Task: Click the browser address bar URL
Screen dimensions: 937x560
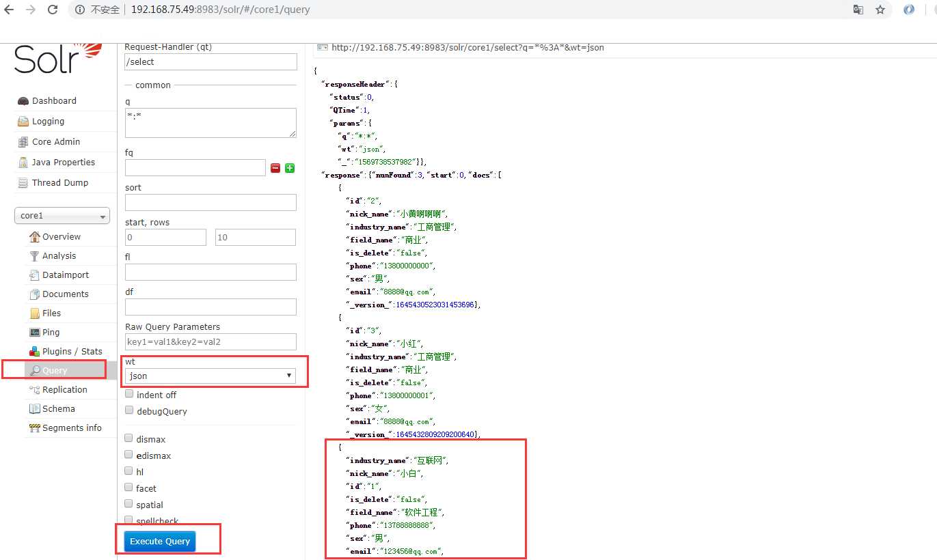Action: (220, 10)
